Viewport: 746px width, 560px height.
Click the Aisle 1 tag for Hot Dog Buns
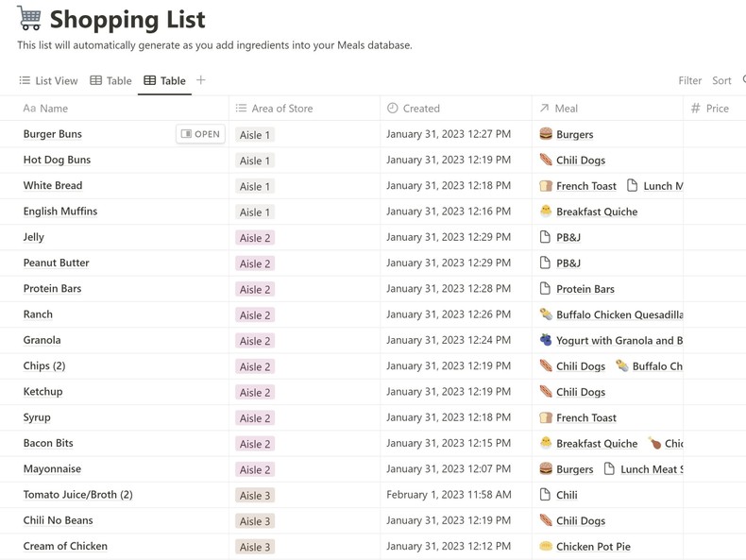click(255, 161)
